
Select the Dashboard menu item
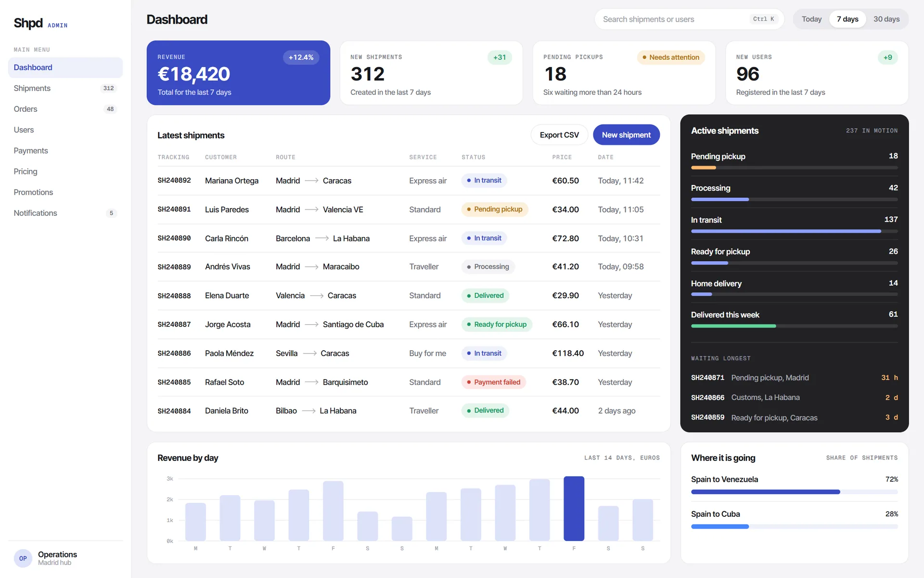click(x=65, y=67)
